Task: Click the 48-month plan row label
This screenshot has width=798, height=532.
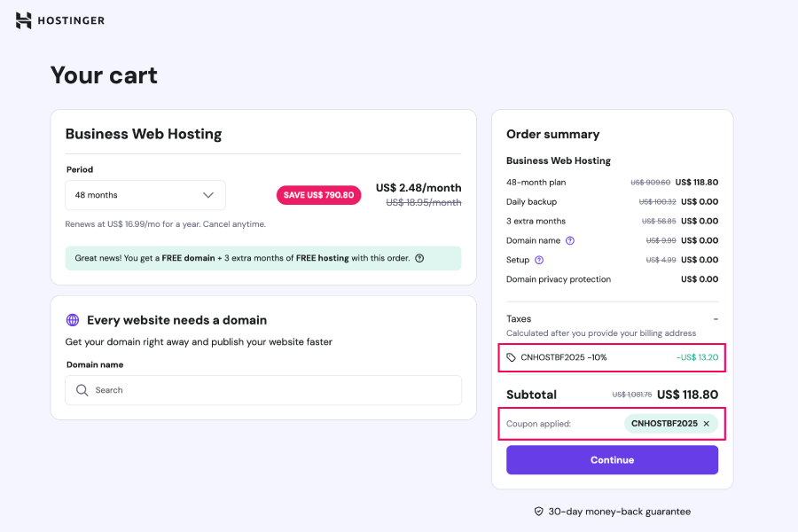Action: (536, 183)
